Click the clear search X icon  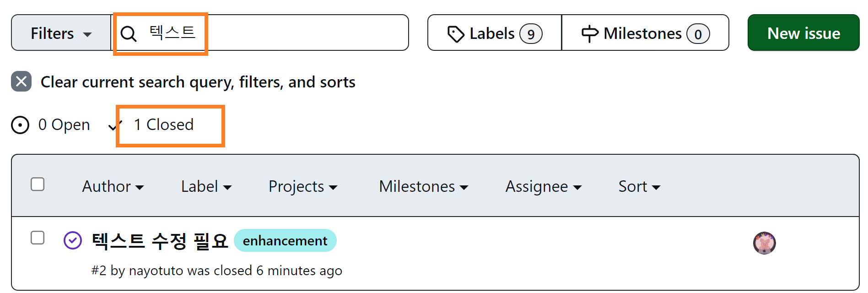(21, 81)
